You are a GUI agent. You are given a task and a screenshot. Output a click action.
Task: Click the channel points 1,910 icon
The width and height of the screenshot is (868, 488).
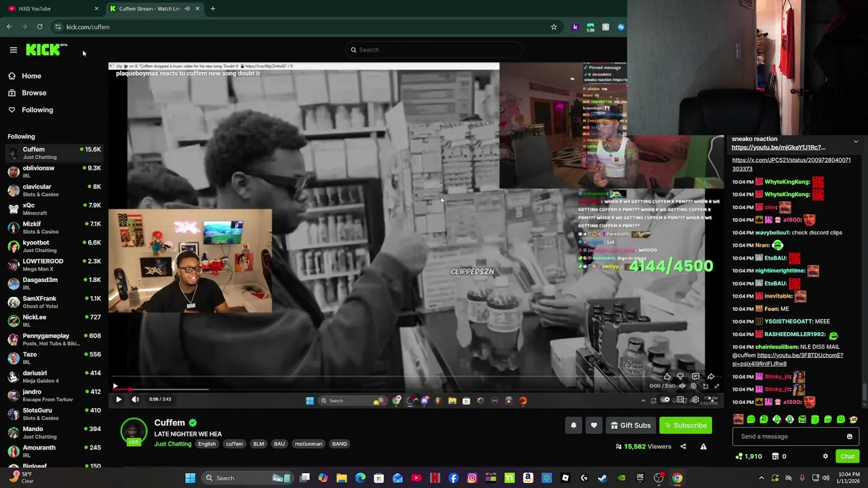pos(749,456)
